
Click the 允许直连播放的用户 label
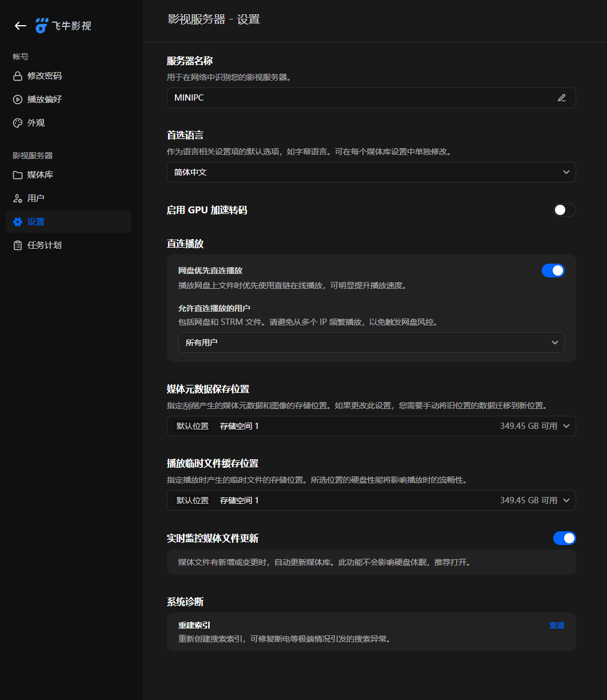coord(214,308)
